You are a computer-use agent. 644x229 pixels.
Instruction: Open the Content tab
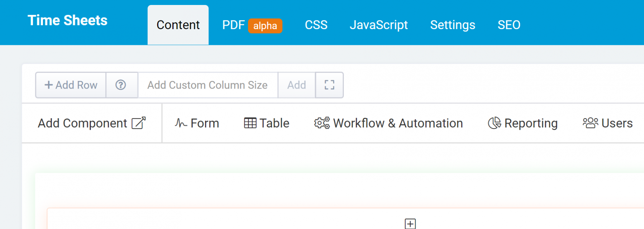point(178,25)
